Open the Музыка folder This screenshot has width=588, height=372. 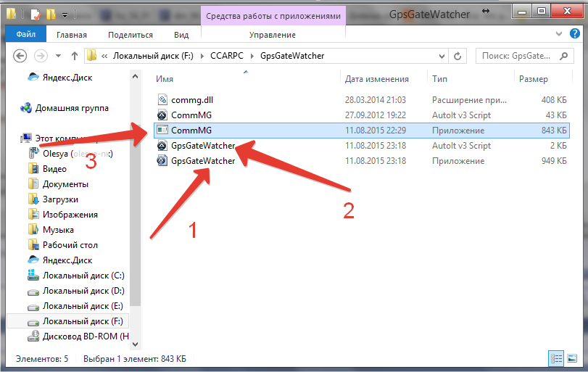58,230
